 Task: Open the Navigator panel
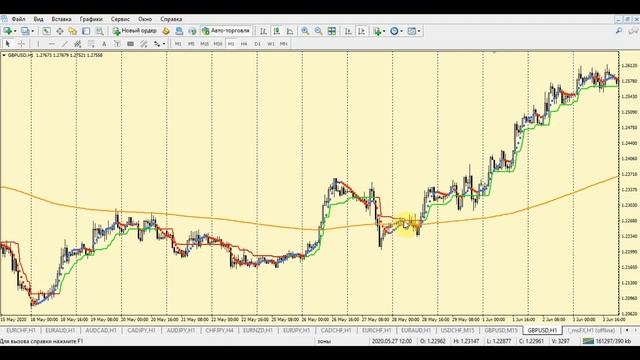point(73,31)
